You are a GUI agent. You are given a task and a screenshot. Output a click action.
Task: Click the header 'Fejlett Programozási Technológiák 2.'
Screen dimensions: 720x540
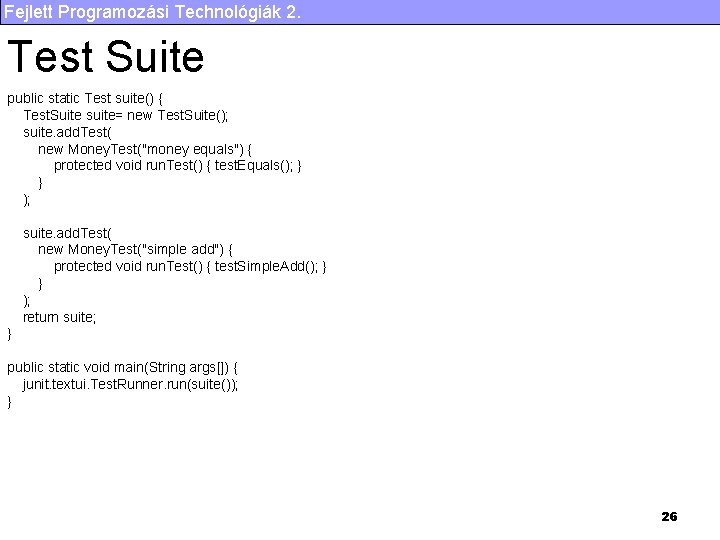tap(152, 12)
